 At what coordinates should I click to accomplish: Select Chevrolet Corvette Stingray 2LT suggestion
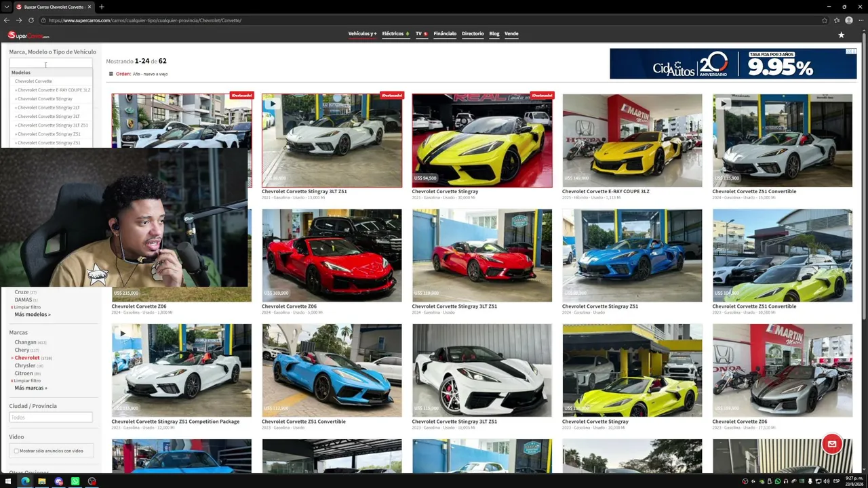tap(48, 108)
